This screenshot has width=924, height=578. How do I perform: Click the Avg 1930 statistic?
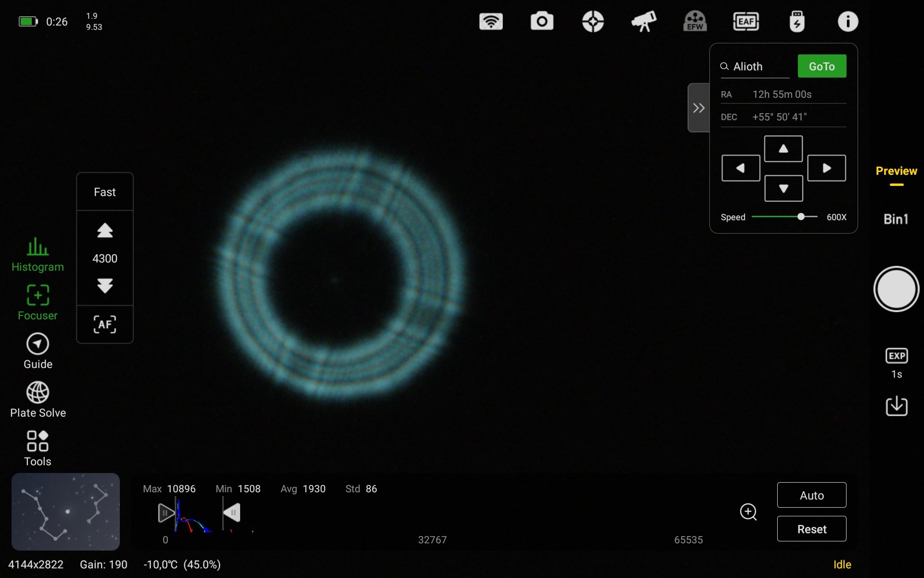tap(303, 489)
